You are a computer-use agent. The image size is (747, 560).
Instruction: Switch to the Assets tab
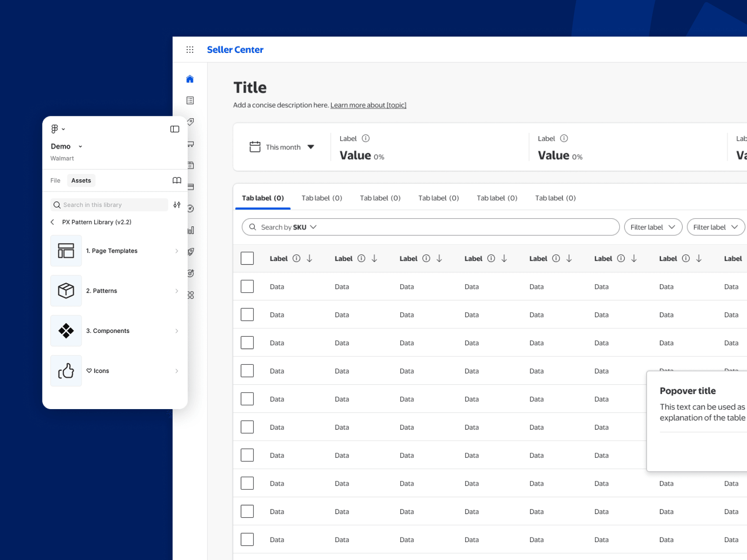[x=81, y=180]
